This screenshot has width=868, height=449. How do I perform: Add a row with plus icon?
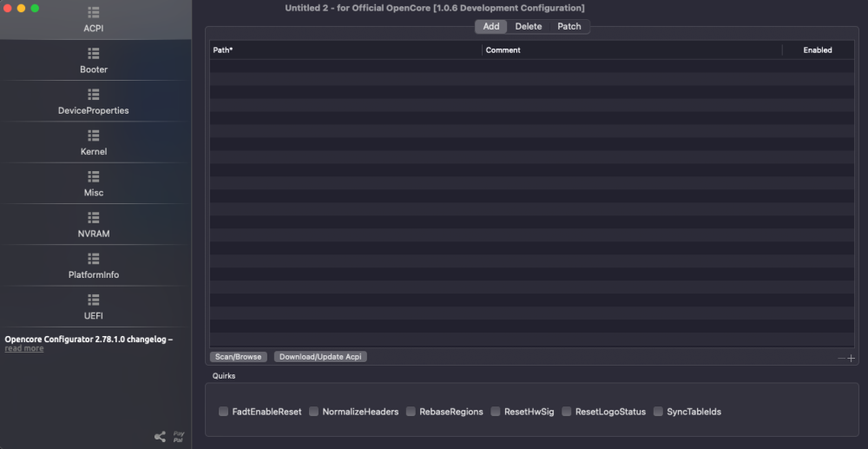pyautogui.click(x=851, y=358)
